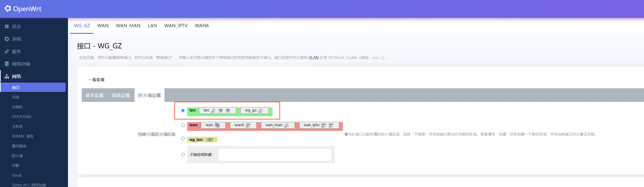This screenshot has height=187, width=644.
Task: Click the wan interface icon in wan zone
Action: 217,125
